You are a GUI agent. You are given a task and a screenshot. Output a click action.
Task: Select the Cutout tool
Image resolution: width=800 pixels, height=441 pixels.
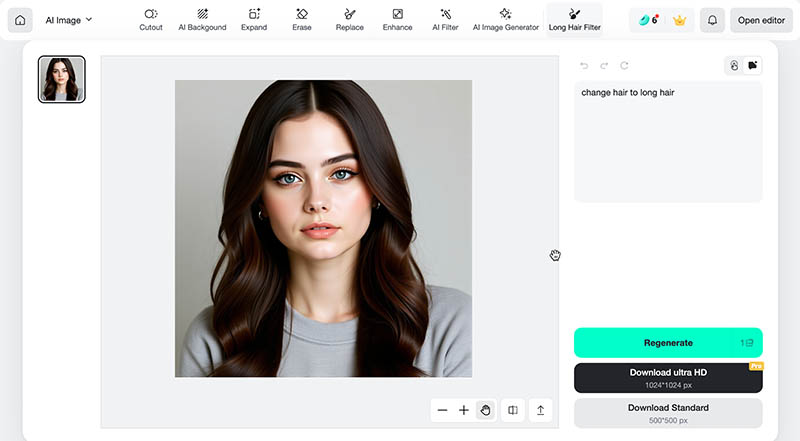pos(151,19)
